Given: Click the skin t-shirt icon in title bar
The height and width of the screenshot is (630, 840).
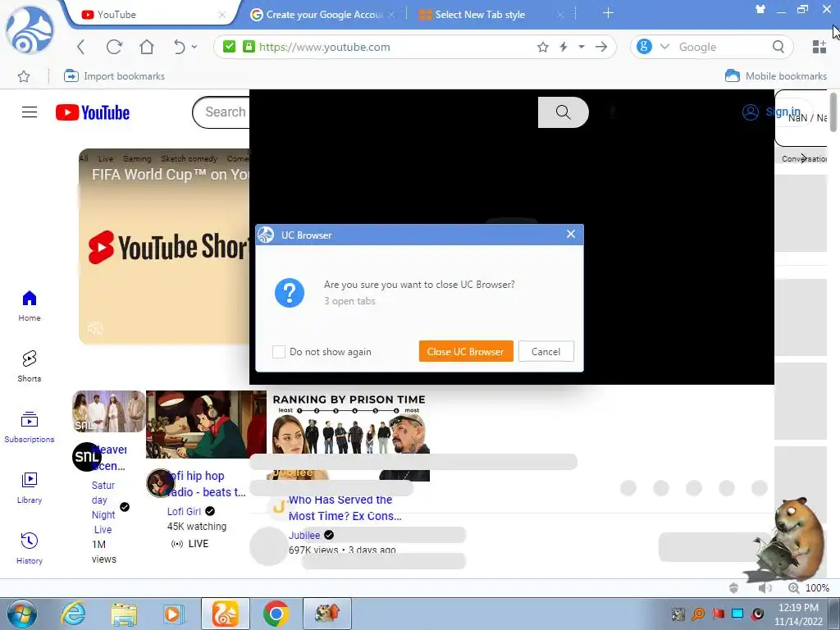Looking at the screenshot, I should 760,9.
